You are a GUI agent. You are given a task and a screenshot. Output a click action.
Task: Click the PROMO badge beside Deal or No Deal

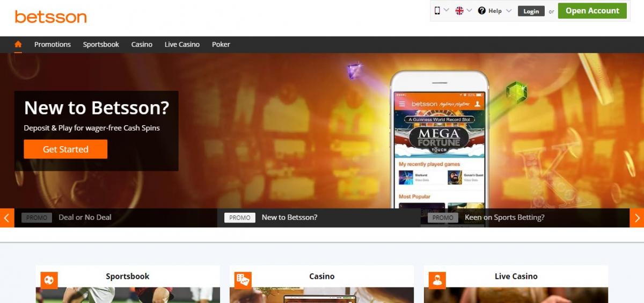coord(36,218)
